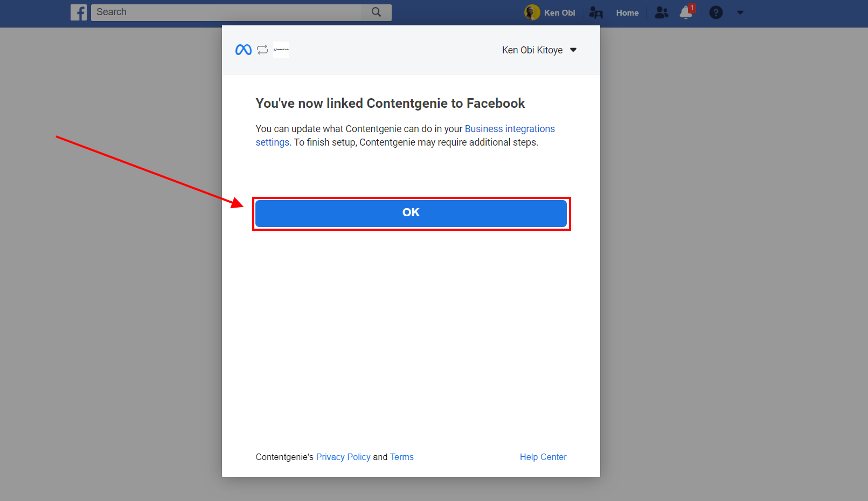Click the linking arrows icon between logos
868x501 pixels.
pyautogui.click(x=262, y=50)
